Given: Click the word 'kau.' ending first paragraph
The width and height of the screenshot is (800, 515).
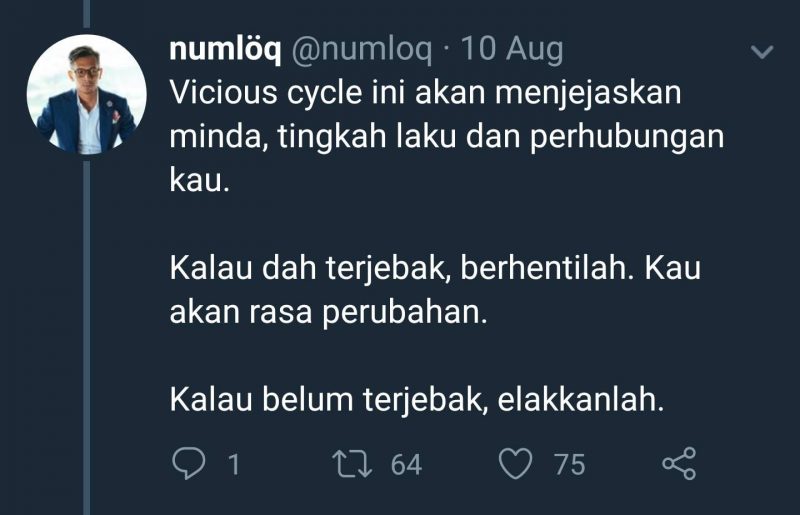Looking at the screenshot, I should pos(199,180).
